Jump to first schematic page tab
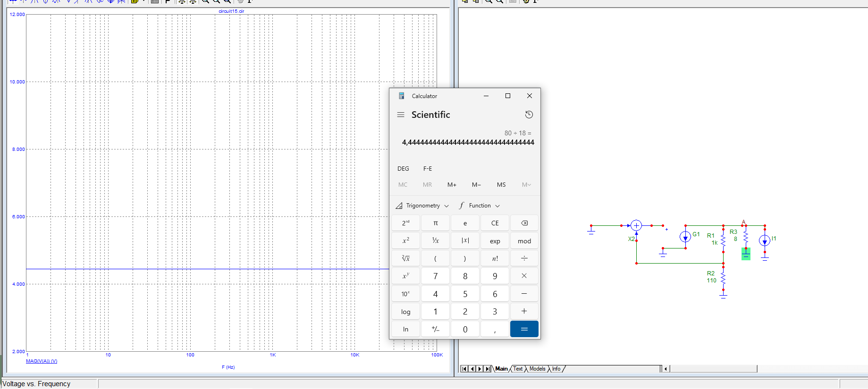 (464, 369)
